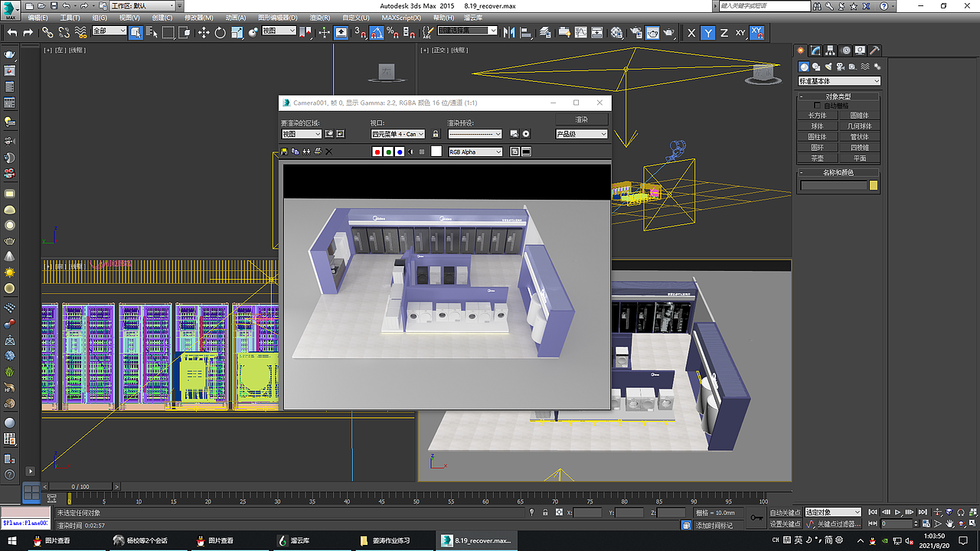Click the Clone Rendered Frame Window icon
Viewport: 980px width, 551px height.
click(x=295, y=152)
